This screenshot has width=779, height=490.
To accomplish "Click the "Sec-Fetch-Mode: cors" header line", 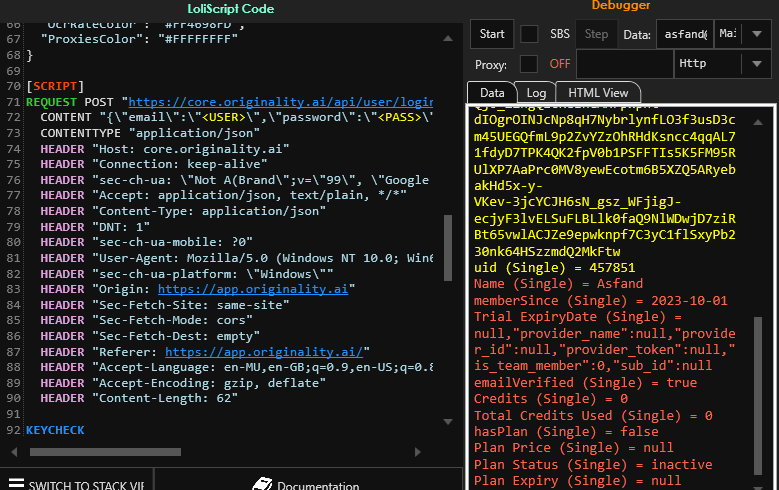I will (x=147, y=320).
